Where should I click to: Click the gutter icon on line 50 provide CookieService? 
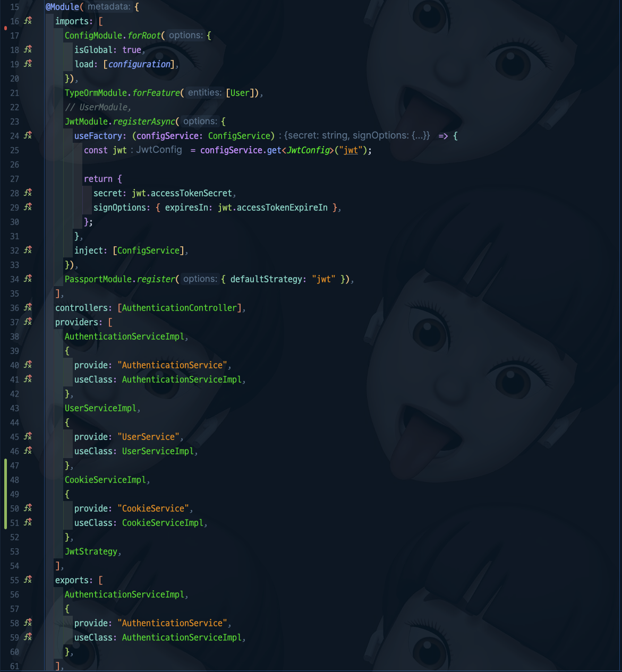28,509
